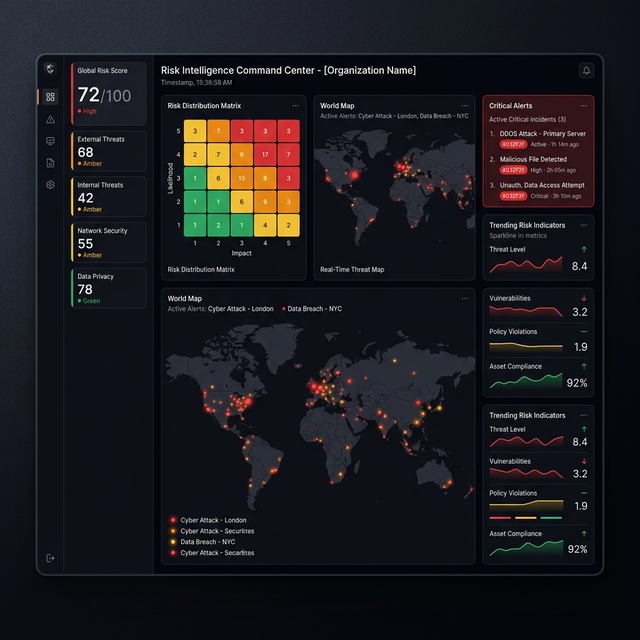Open the monitor/messages sidebar icon
The width and height of the screenshot is (640, 640).
(50, 141)
